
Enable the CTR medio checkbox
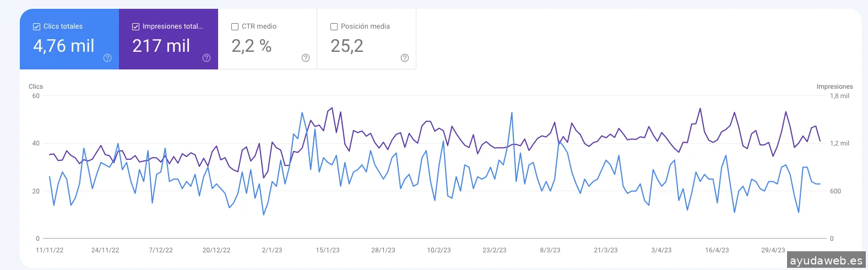pyautogui.click(x=235, y=26)
